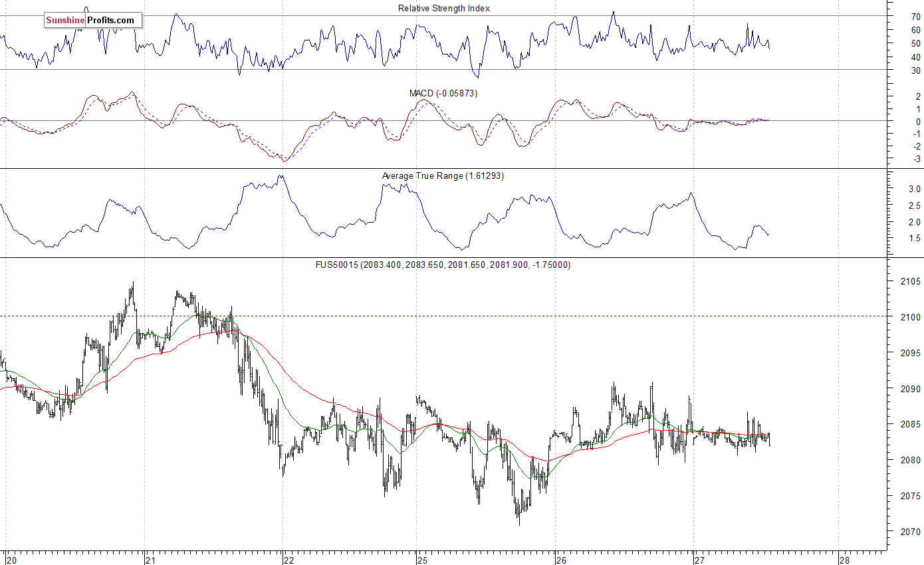Viewport: 924px width, 565px height.
Task: Click the 2075 price axis label
Action: pyautogui.click(x=910, y=497)
